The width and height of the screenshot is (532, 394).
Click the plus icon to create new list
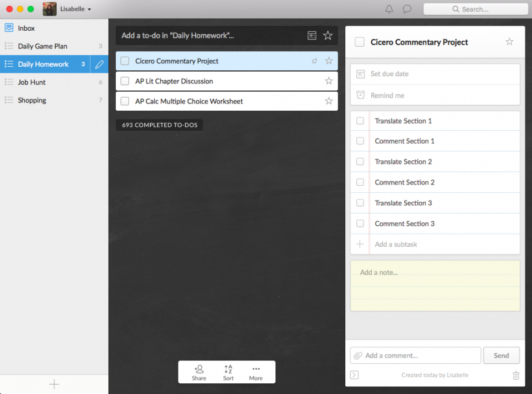tap(54, 384)
